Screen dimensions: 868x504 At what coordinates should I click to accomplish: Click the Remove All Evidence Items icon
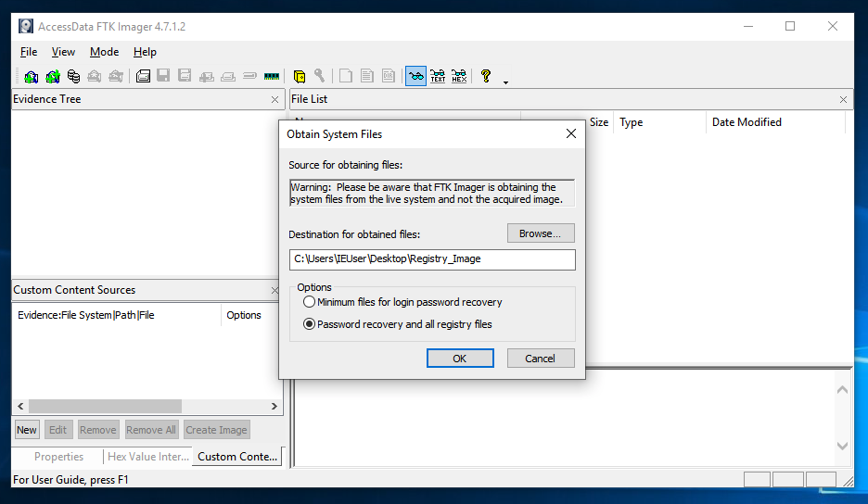coord(116,76)
